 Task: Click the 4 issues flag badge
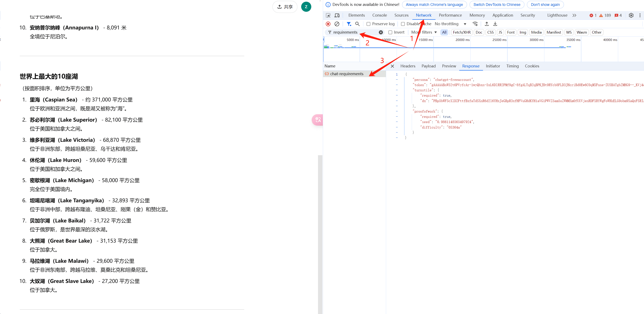[618, 16]
